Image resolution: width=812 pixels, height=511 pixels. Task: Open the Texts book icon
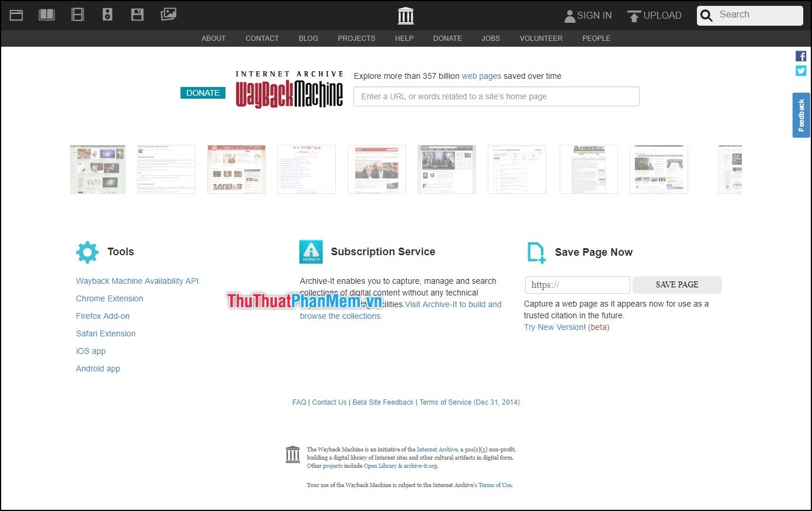(x=47, y=15)
